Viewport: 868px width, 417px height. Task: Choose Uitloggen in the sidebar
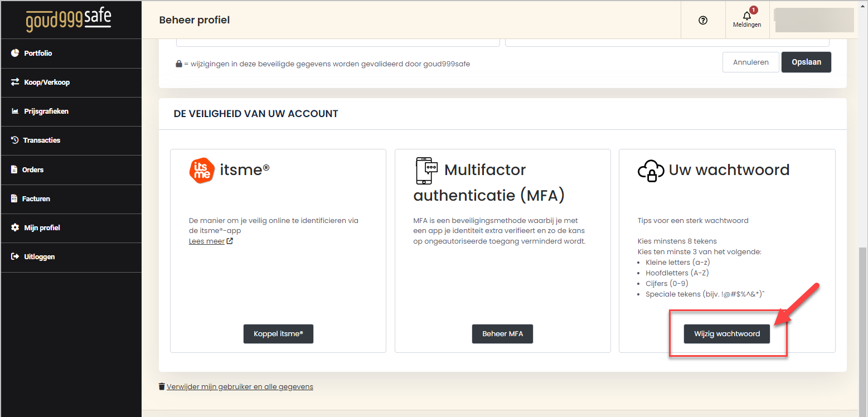[x=71, y=257]
